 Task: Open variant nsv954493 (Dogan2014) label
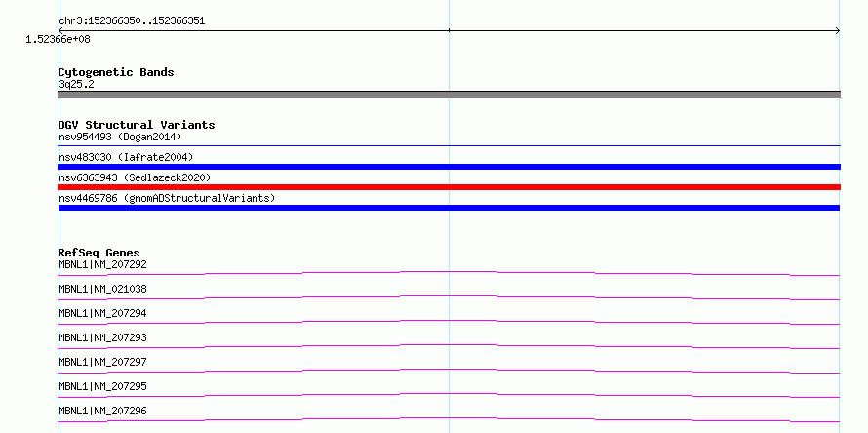coord(120,137)
